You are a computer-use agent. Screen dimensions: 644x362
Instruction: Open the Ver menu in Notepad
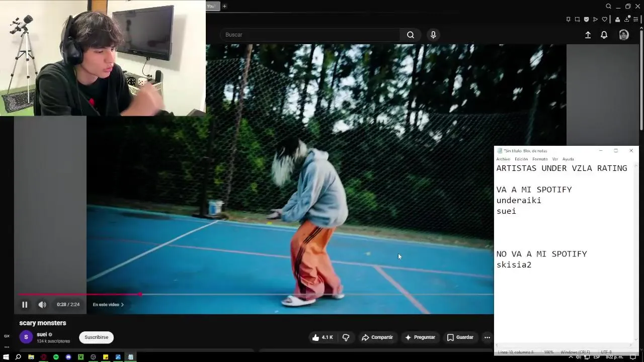tap(555, 159)
